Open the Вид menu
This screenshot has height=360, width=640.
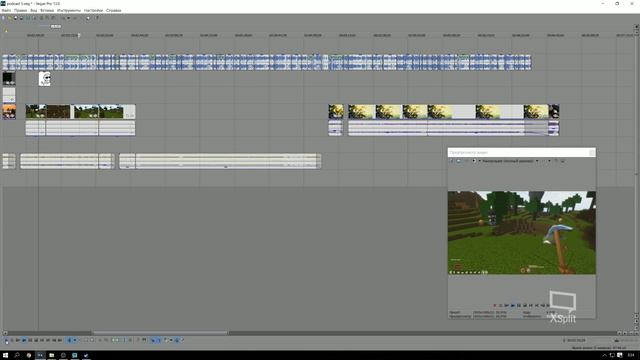coord(34,10)
